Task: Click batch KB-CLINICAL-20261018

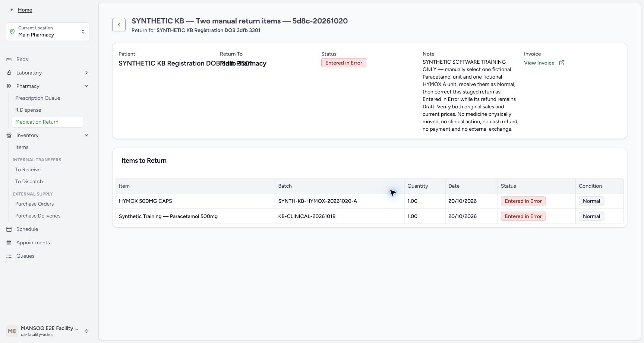Action: [x=307, y=216]
